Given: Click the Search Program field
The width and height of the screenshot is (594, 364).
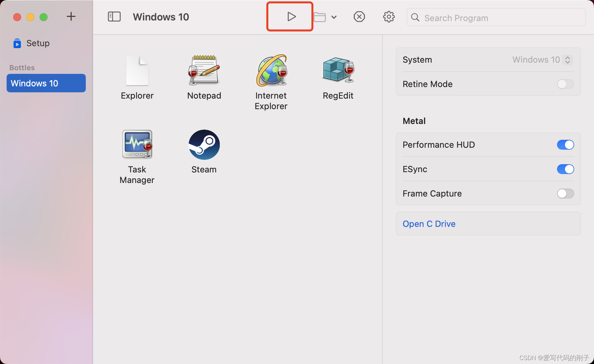Looking at the screenshot, I should coord(496,17).
